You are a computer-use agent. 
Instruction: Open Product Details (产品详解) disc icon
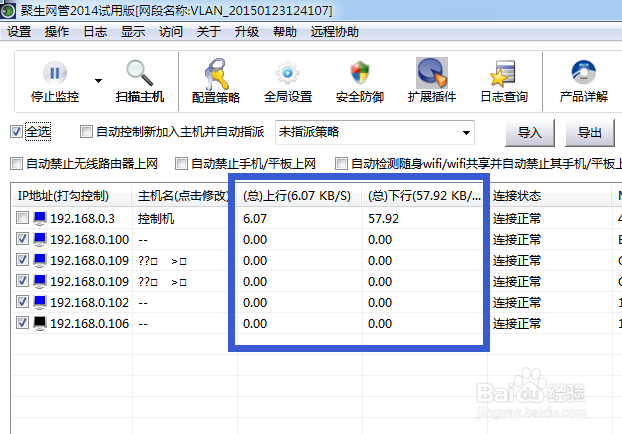coord(584,73)
